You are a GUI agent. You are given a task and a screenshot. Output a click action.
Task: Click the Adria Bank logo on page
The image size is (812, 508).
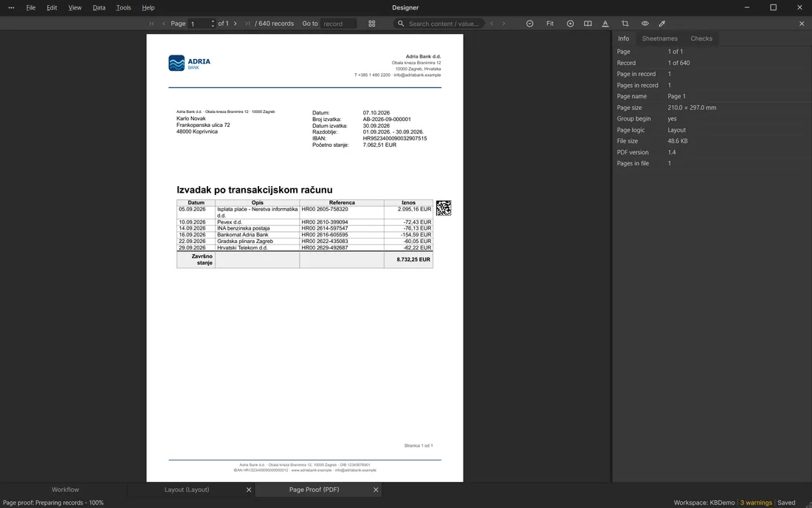(190, 63)
